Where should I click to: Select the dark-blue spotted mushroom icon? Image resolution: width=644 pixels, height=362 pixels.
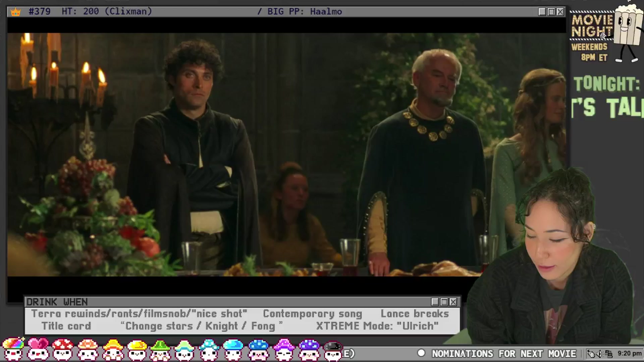click(x=259, y=350)
